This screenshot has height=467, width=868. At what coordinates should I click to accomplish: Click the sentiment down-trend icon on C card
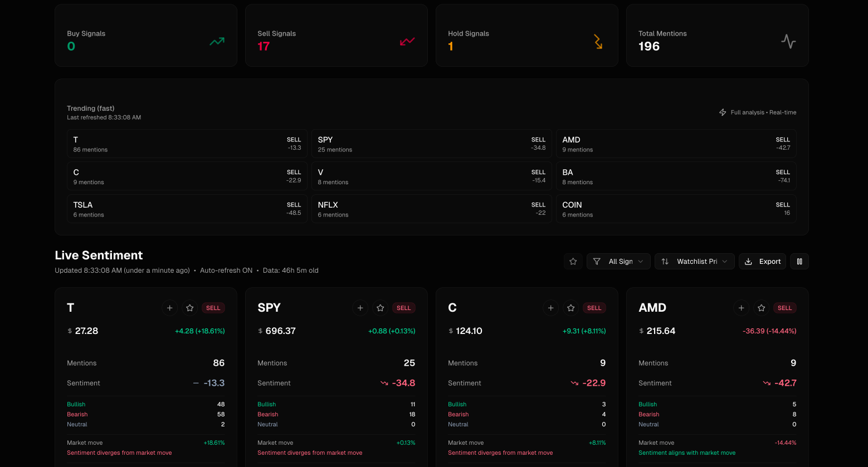(x=575, y=383)
